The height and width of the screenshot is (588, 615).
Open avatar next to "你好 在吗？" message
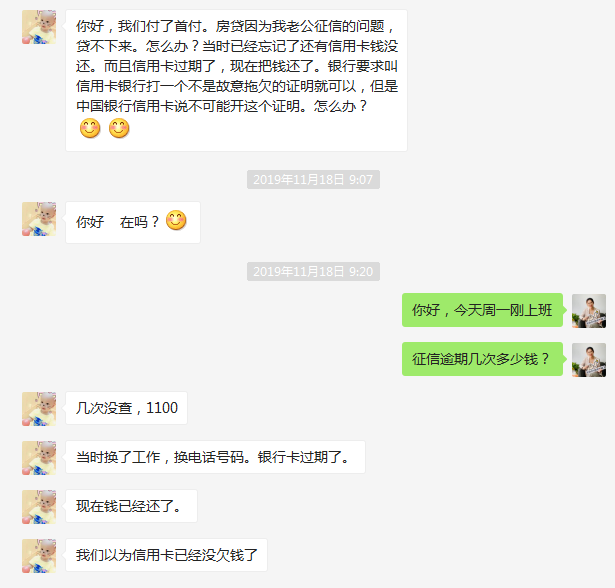coord(39,219)
